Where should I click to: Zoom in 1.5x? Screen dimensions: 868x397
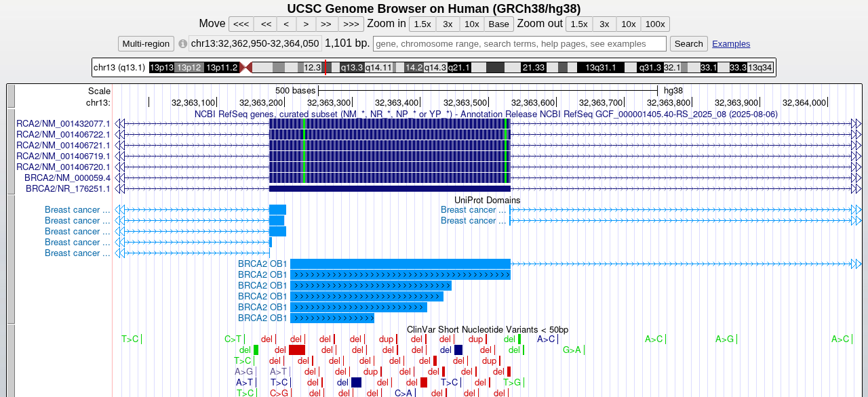click(x=422, y=24)
